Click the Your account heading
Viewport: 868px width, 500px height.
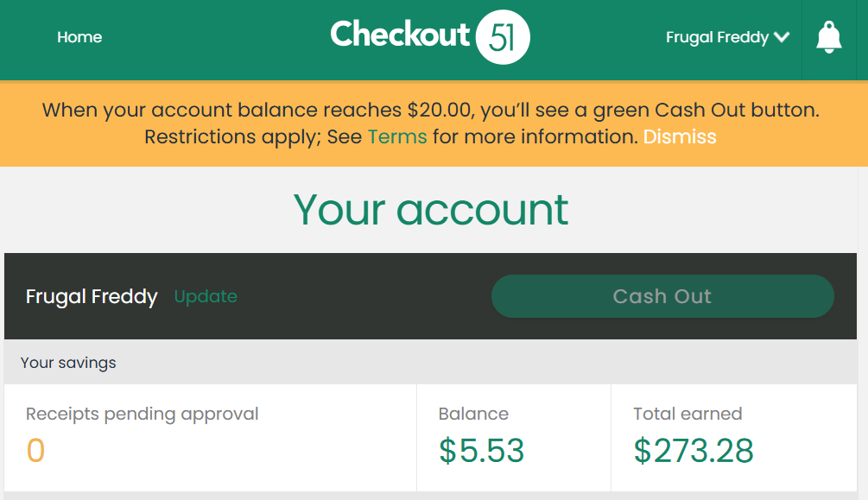pyautogui.click(x=431, y=210)
